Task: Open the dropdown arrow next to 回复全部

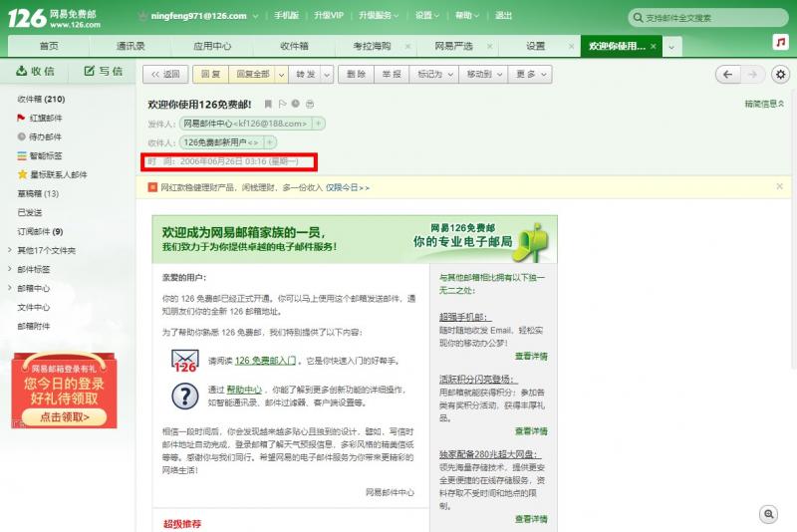Action: [x=281, y=75]
